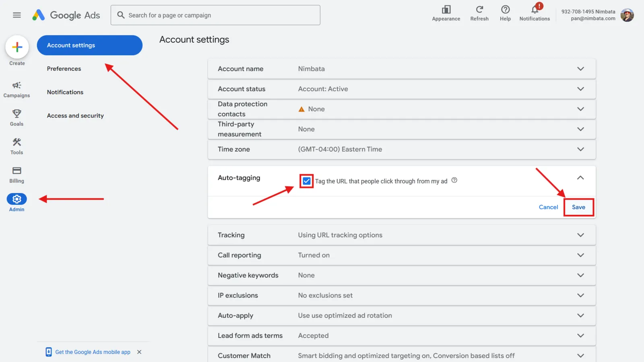644x362 pixels.
Task: Open the hamburger main menu
Action: coord(17,15)
